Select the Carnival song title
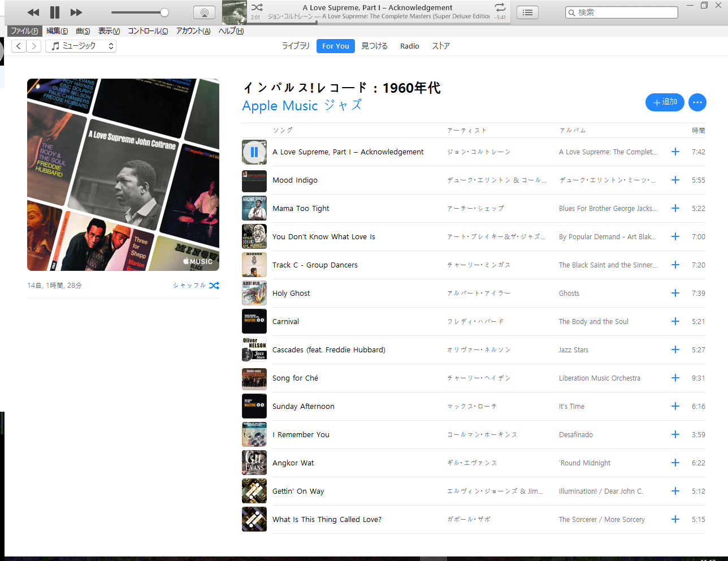The height and width of the screenshot is (561, 728). [285, 321]
